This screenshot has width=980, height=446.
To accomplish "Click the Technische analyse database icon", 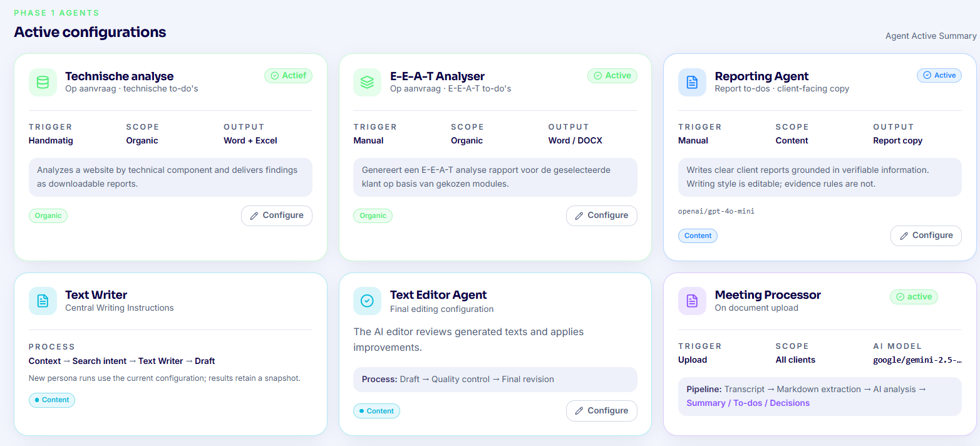I will coord(43,83).
